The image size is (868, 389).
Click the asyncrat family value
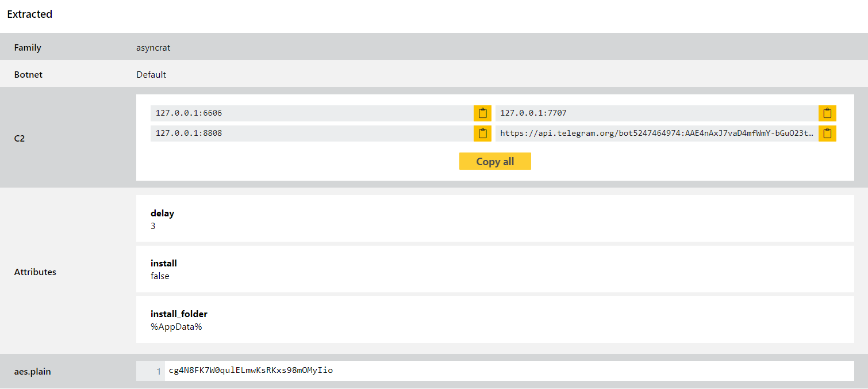[x=153, y=48]
